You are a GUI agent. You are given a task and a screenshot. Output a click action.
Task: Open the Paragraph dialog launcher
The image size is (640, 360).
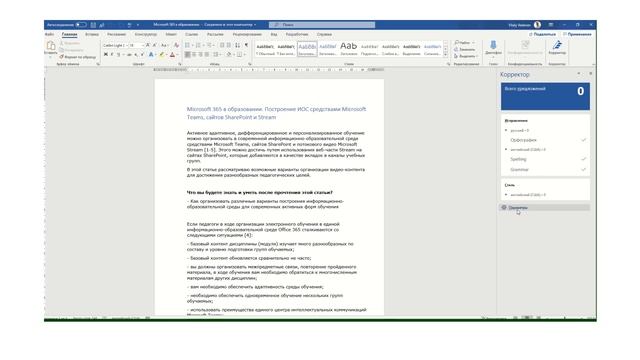[x=249, y=64]
